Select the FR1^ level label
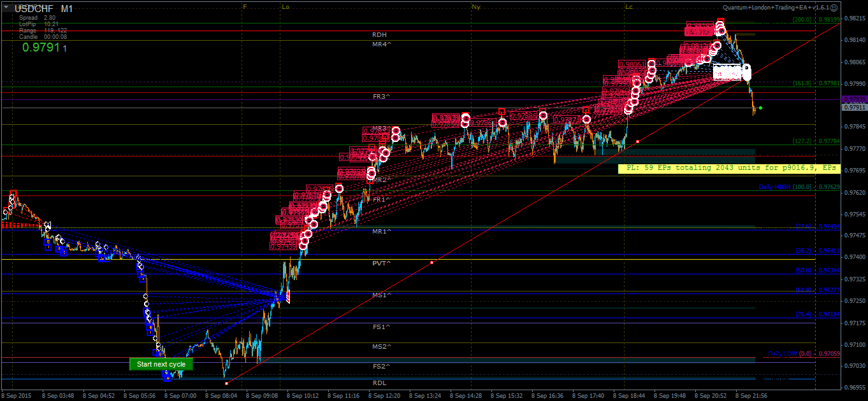The width and height of the screenshot is (868, 401). (x=382, y=200)
